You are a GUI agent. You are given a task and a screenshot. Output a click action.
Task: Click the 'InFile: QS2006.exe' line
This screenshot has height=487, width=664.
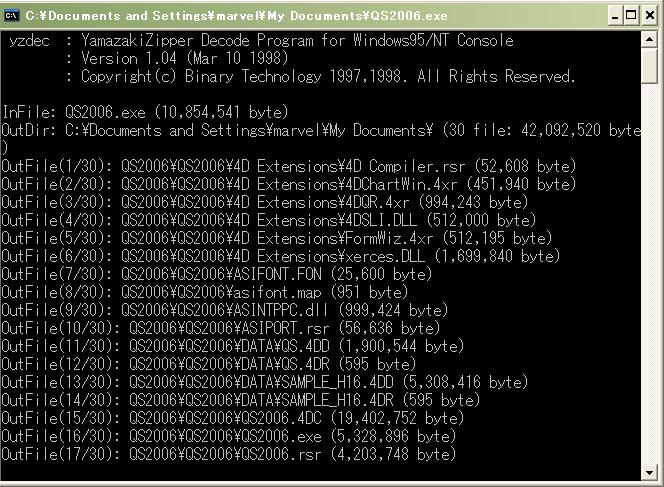145,113
